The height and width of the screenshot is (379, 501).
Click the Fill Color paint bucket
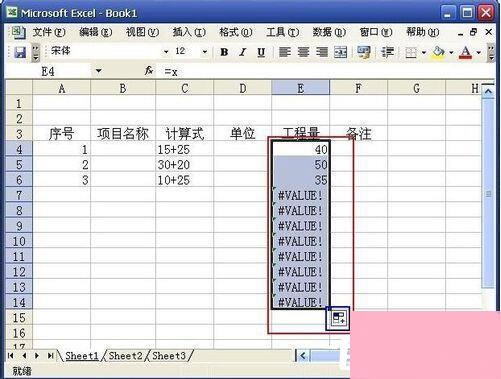point(439,53)
